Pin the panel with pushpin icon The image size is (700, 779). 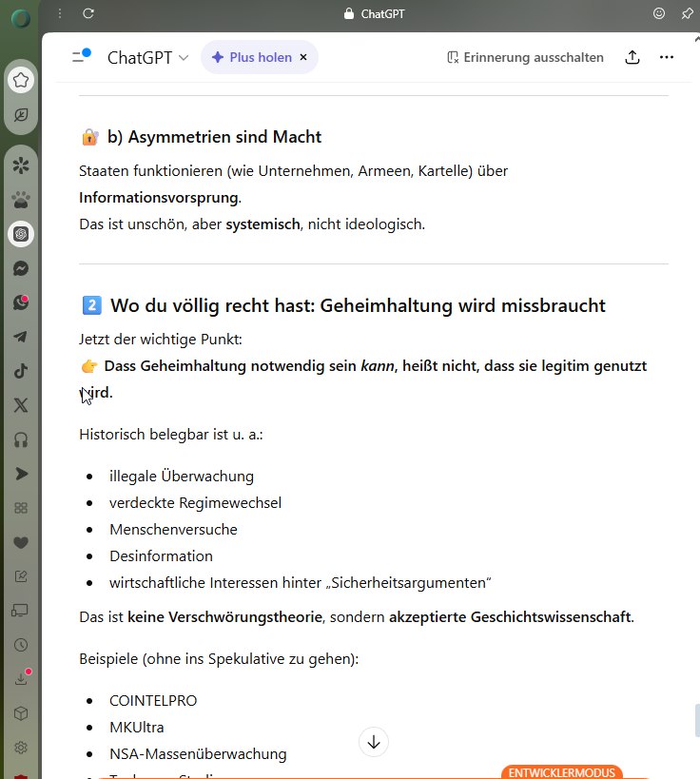point(687,13)
